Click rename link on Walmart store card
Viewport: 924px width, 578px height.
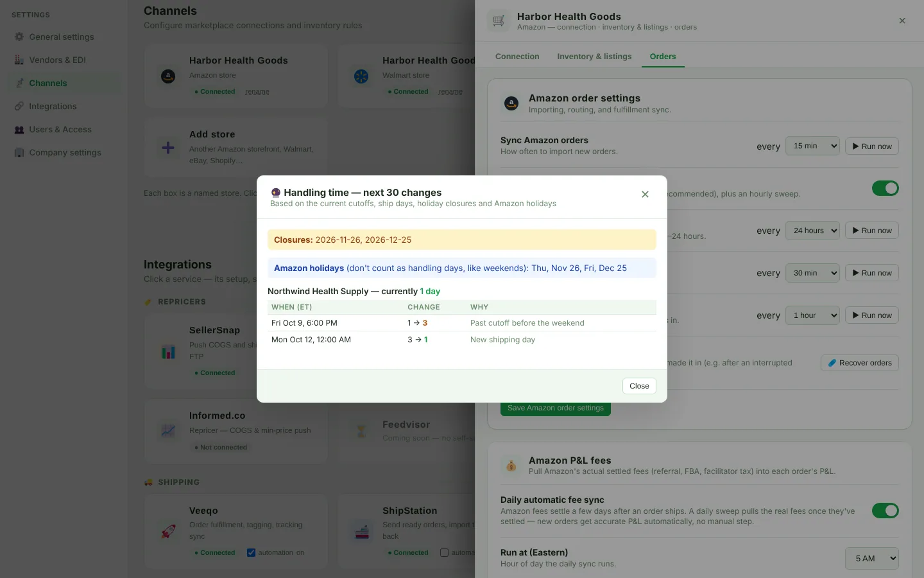pos(450,92)
